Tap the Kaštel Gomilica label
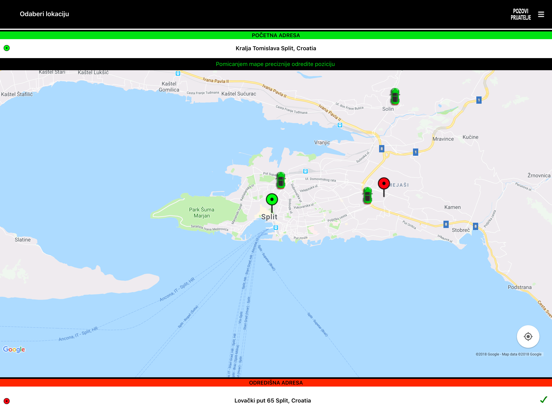Viewport: 552px width, 414px height. tap(169, 87)
